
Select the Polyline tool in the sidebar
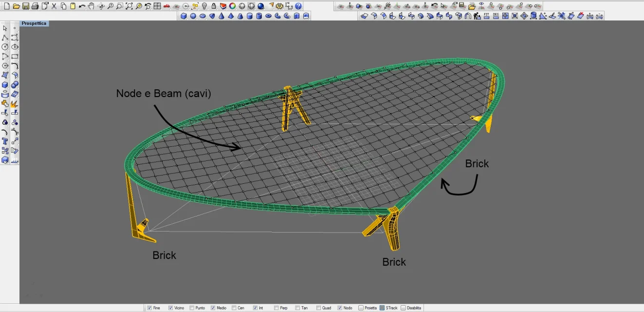pyautogui.click(x=5, y=38)
